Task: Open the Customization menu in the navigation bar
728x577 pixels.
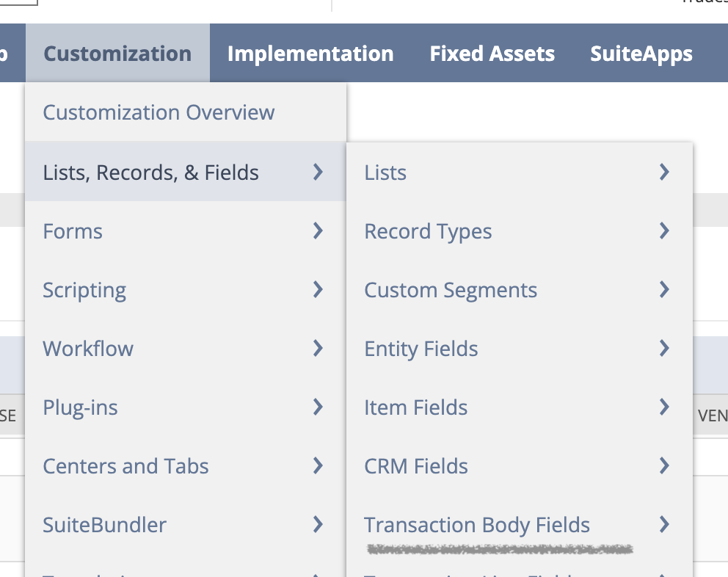Action: [x=117, y=54]
